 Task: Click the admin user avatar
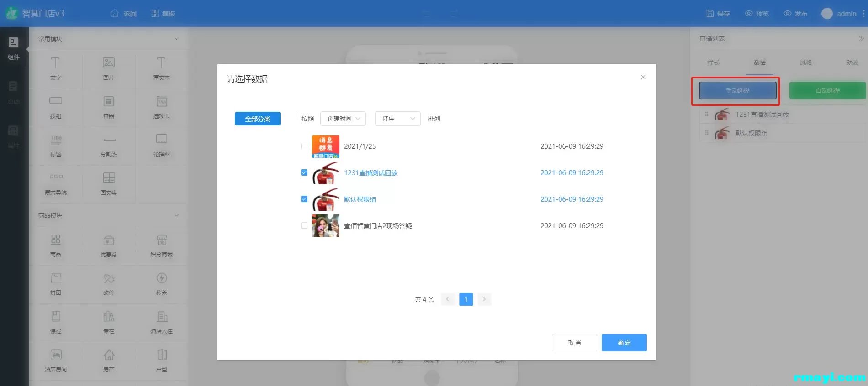pyautogui.click(x=827, y=14)
